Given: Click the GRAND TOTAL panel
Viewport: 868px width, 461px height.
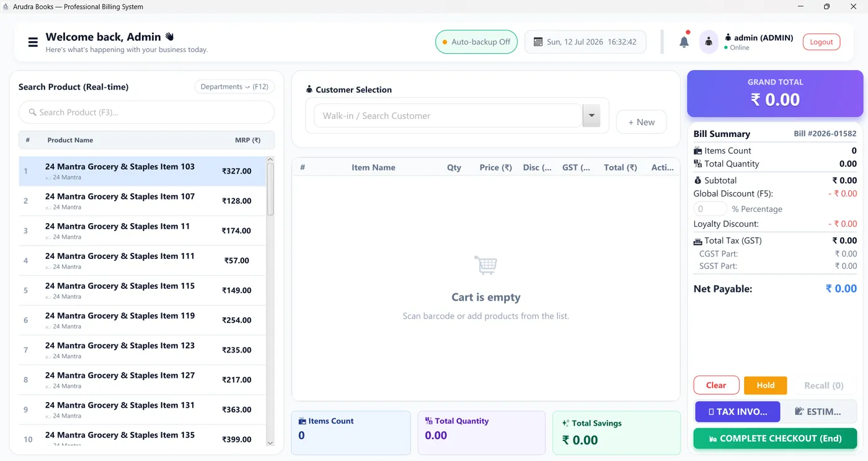Looking at the screenshot, I should pyautogui.click(x=775, y=93).
